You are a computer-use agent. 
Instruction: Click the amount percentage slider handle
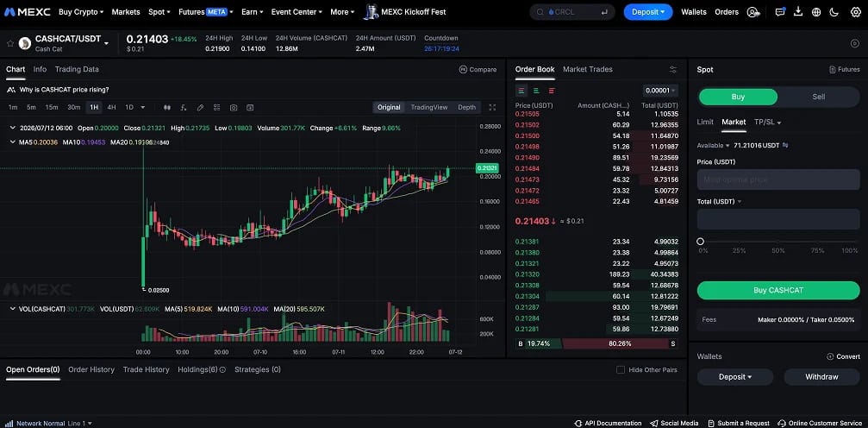700,241
